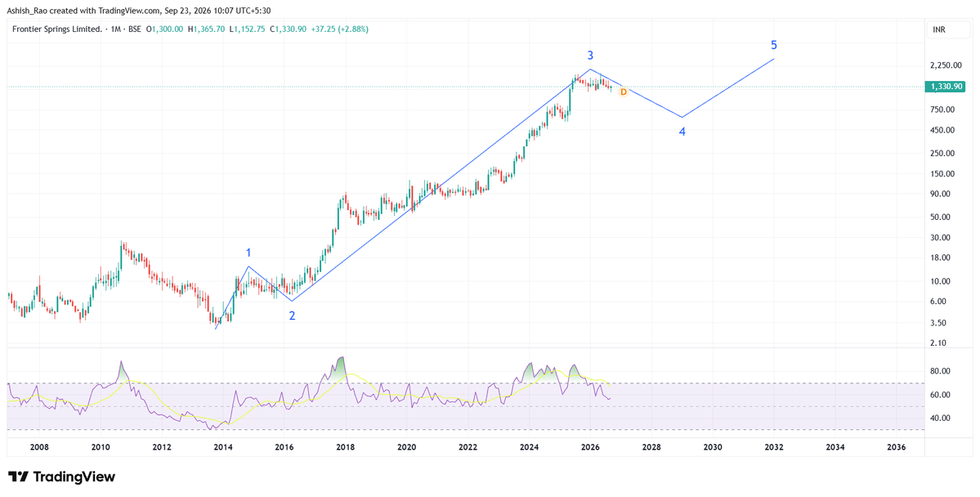Click the 2012 label on time axis

pos(162,448)
